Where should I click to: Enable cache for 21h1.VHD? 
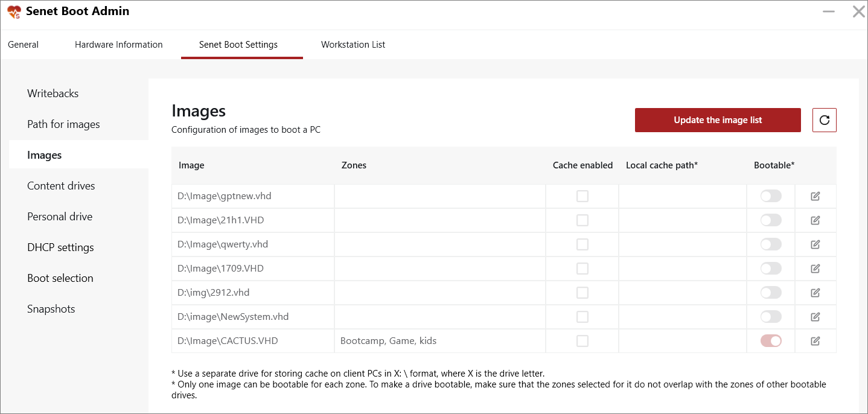pos(582,220)
